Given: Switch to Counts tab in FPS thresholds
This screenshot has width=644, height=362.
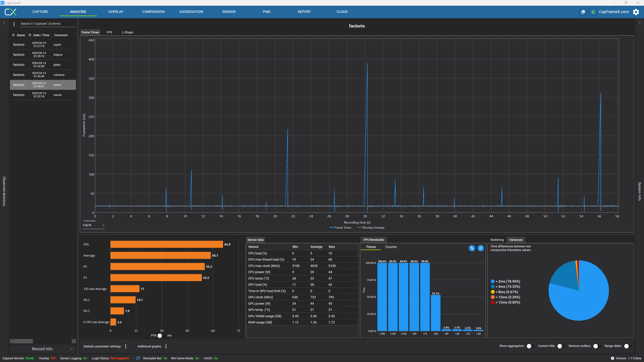Looking at the screenshot, I should click(391, 247).
